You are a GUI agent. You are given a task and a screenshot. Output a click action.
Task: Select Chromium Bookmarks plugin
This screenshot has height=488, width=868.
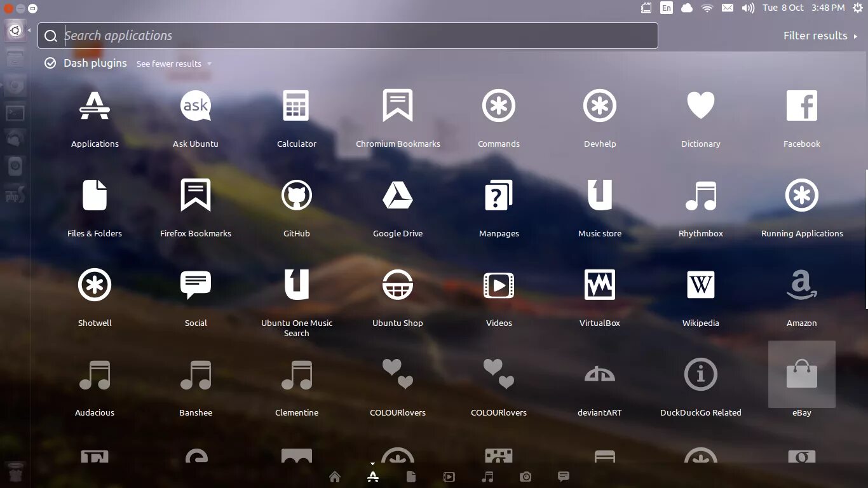[x=398, y=105]
